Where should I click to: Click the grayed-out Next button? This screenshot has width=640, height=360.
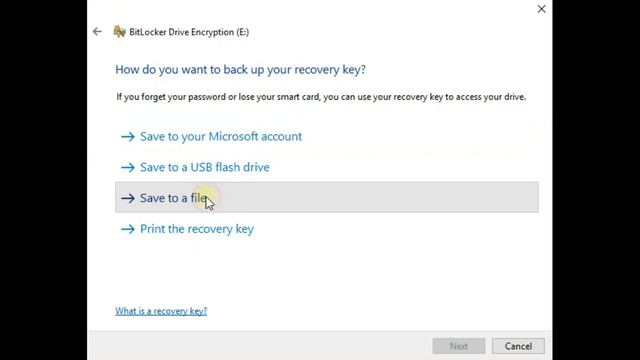coord(459,346)
